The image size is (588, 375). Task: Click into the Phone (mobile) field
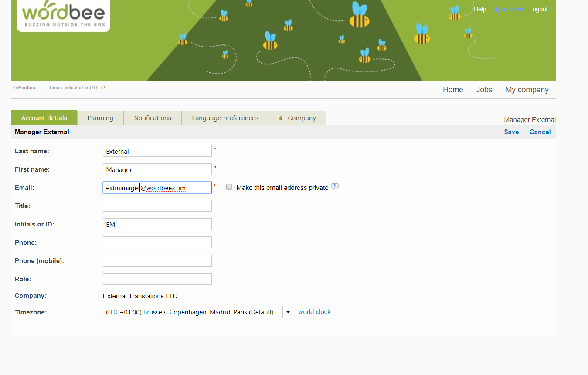(x=157, y=261)
